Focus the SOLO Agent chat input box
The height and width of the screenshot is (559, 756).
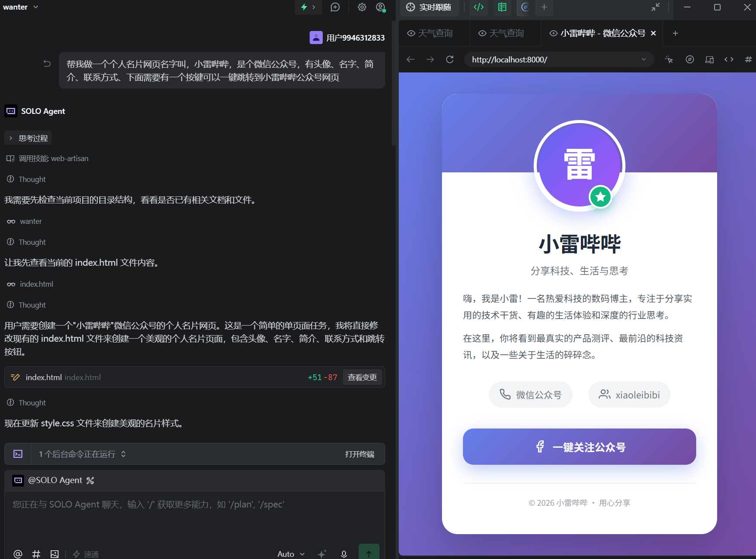point(195,517)
